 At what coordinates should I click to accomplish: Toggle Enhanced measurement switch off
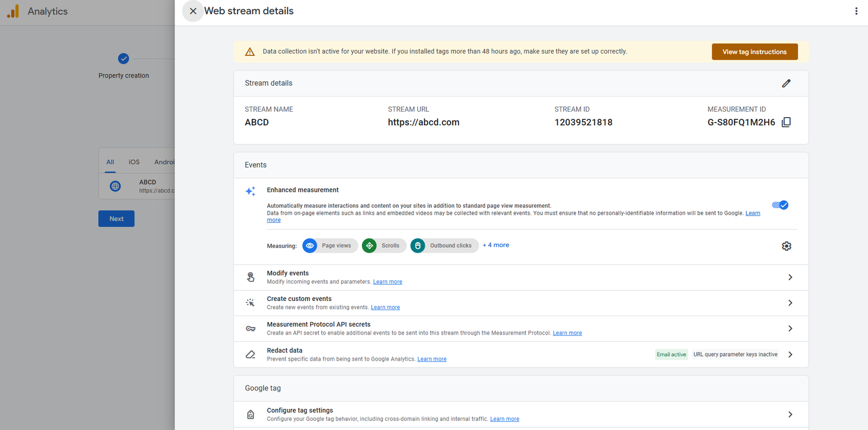click(780, 205)
